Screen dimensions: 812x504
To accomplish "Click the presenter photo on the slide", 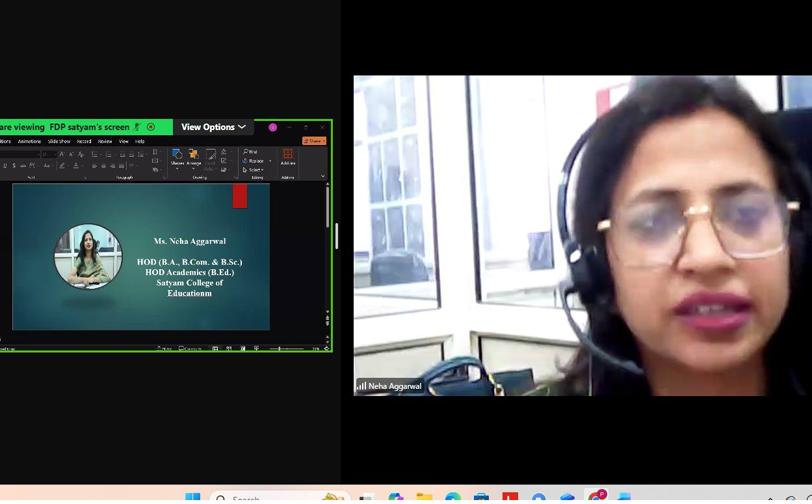I will click(88, 256).
